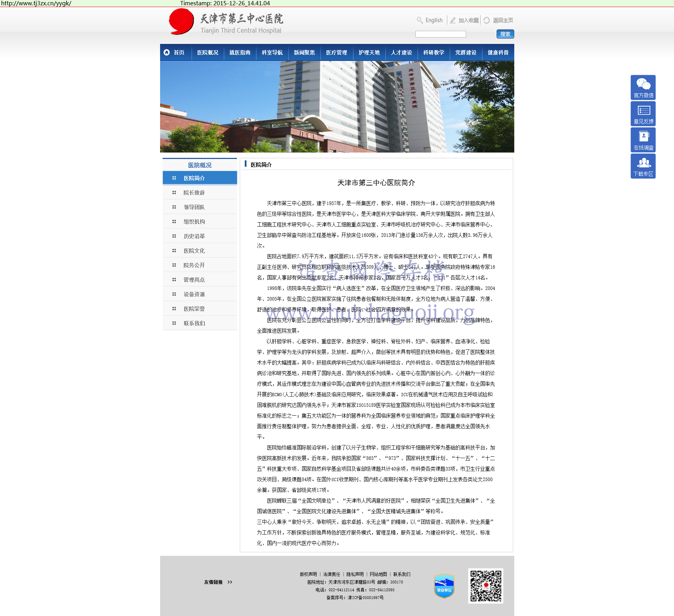This screenshot has height=616, width=674.
Task: Switch to the English version link
Action: 434,20
